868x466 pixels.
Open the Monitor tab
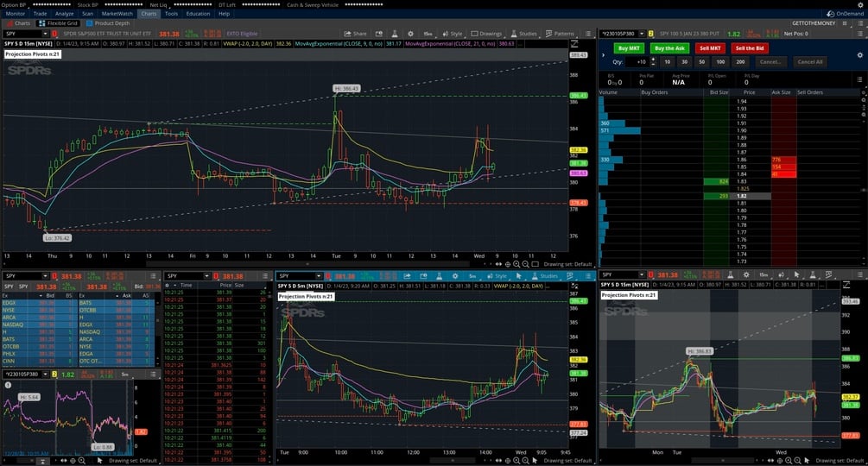pos(15,14)
